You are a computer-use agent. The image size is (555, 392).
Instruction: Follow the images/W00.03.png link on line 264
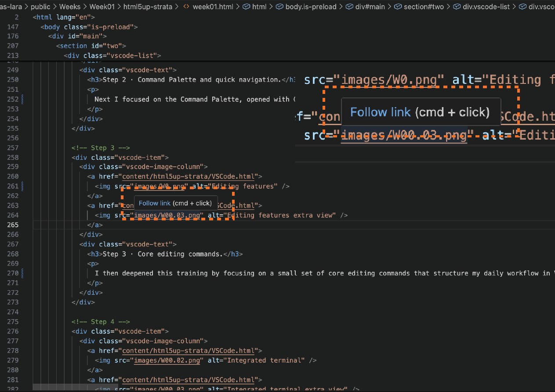(x=168, y=216)
